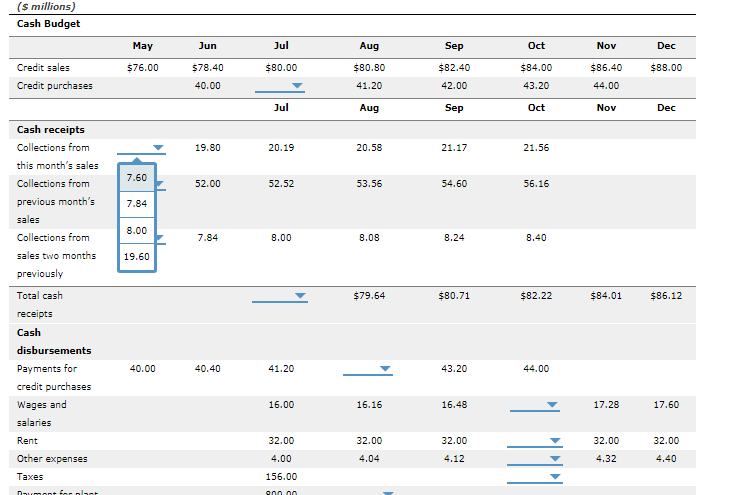The height and width of the screenshot is (495, 754).
Task: Click the June credit purchases value 40.00
Action: 208,86
